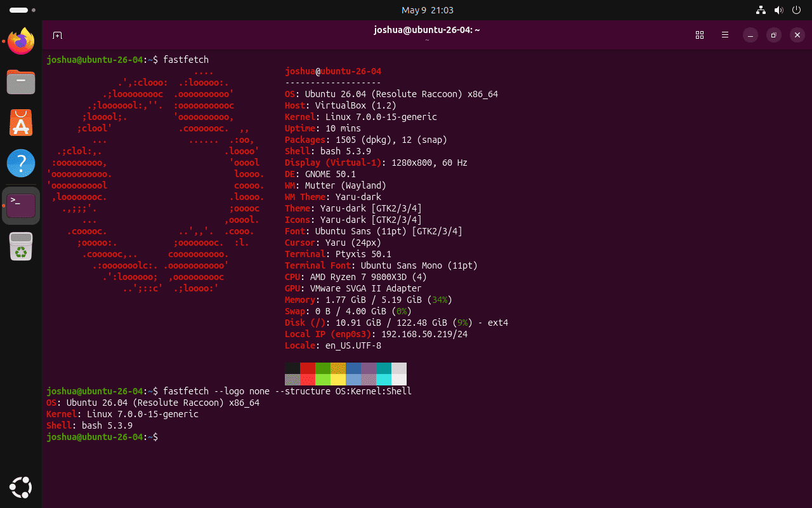
Task: Click the Packages: 1505 (dpkg) line
Action: click(x=366, y=140)
